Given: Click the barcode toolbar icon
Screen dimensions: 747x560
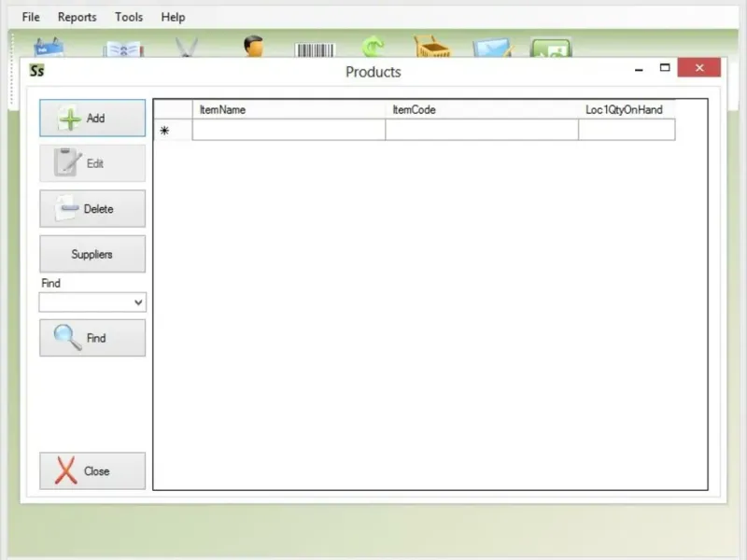Looking at the screenshot, I should point(315,49).
